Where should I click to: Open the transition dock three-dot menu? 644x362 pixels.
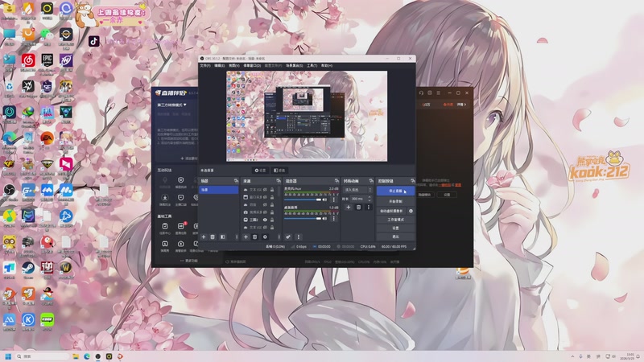pos(369,208)
